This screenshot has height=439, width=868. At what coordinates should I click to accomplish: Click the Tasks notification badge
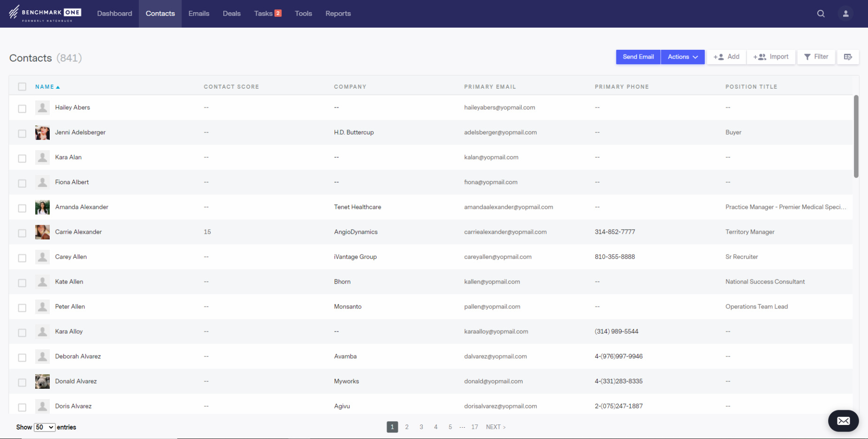coord(278,13)
